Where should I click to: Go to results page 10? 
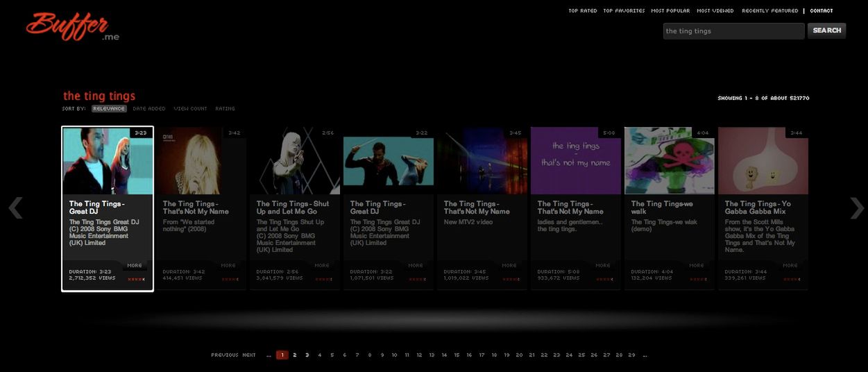(x=394, y=355)
